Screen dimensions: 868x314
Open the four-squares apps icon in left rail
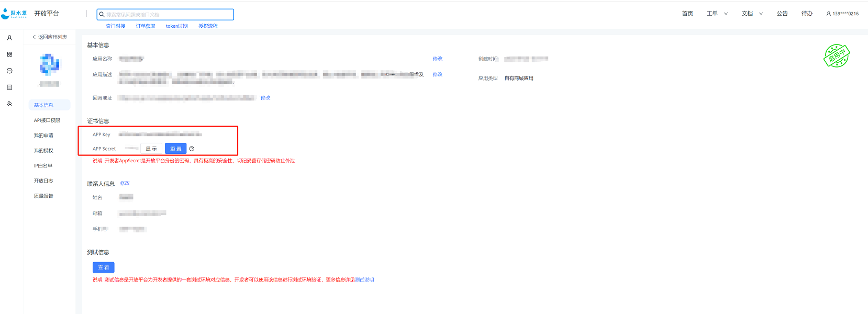[9, 54]
